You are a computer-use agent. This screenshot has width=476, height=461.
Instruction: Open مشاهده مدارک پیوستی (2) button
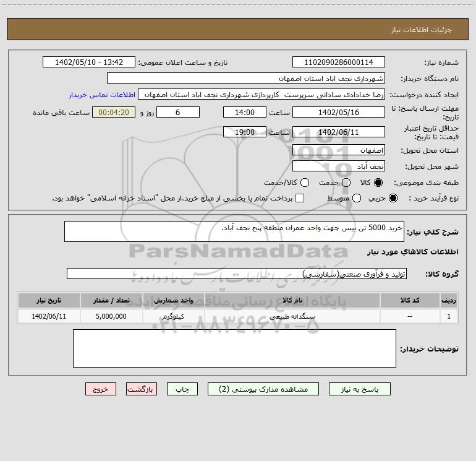coord(263,389)
